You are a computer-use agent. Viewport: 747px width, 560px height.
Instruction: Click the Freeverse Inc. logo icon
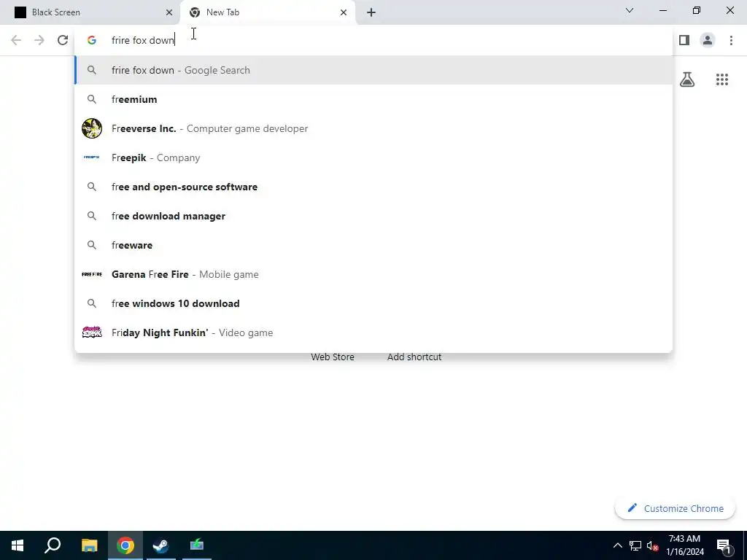[92, 128]
